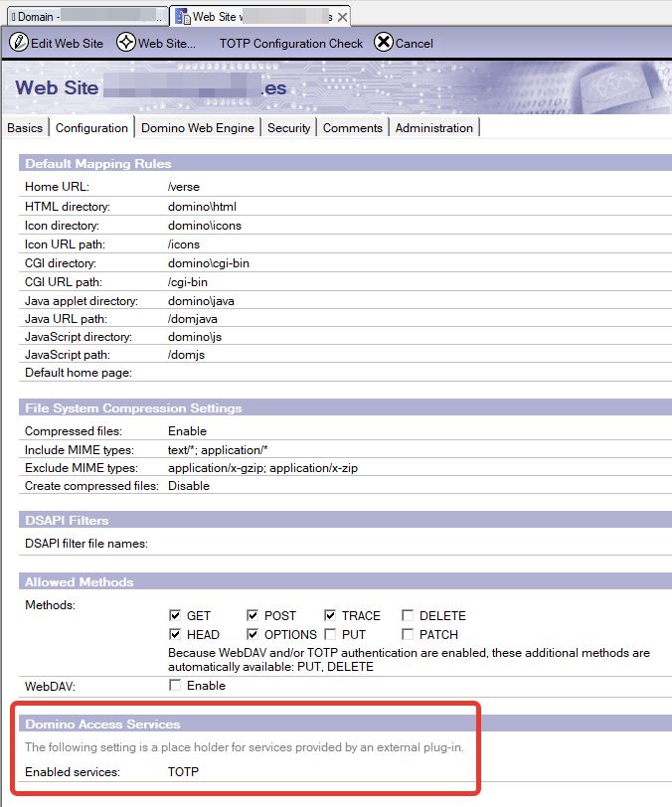Open the Basics tab

tap(25, 128)
